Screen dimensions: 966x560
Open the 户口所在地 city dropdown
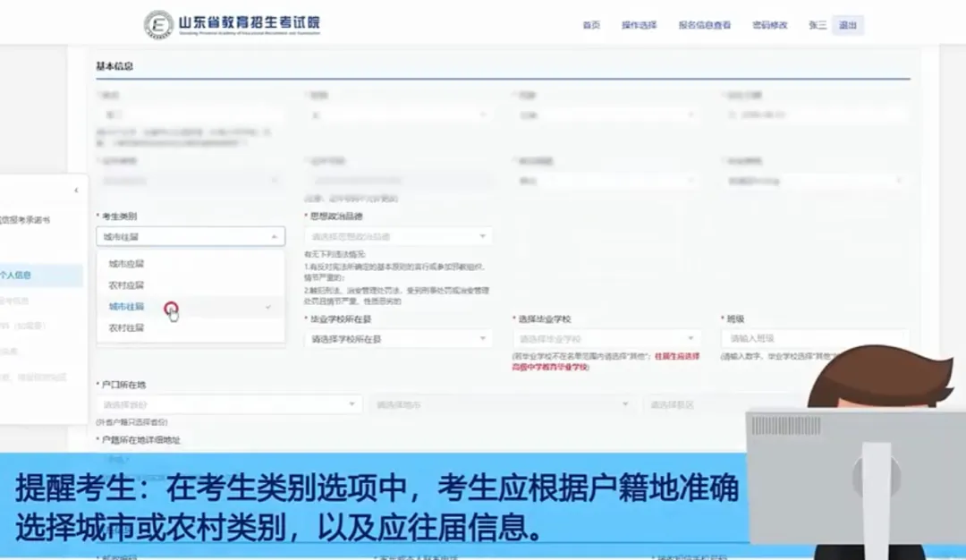point(501,404)
